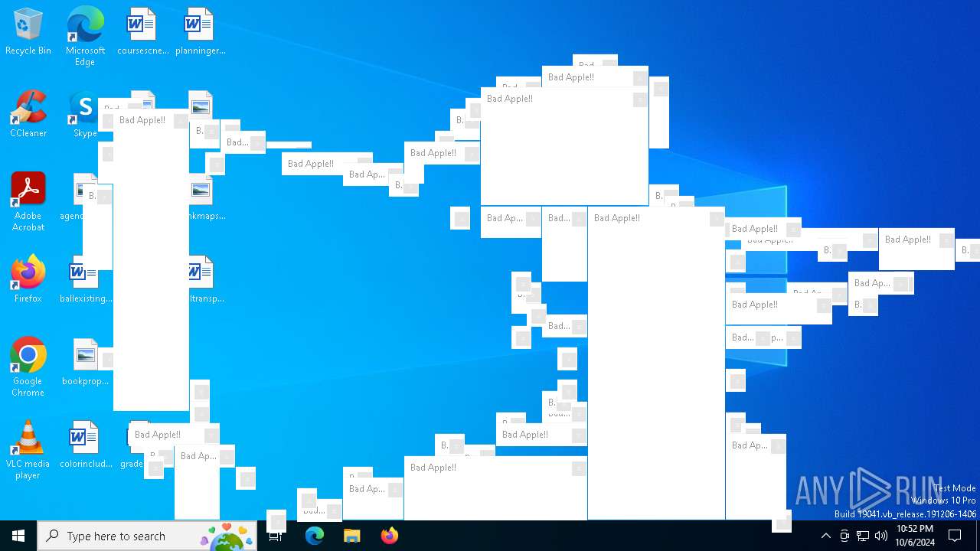Select the bookprop... image file
Screen dimensions: 980x551
85,363
